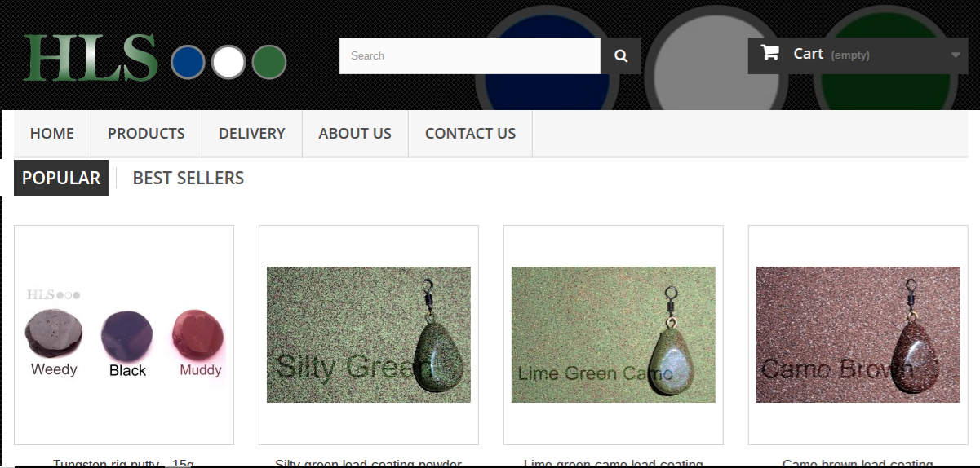
Task: Click the white circle in the logo
Action: pos(228,62)
